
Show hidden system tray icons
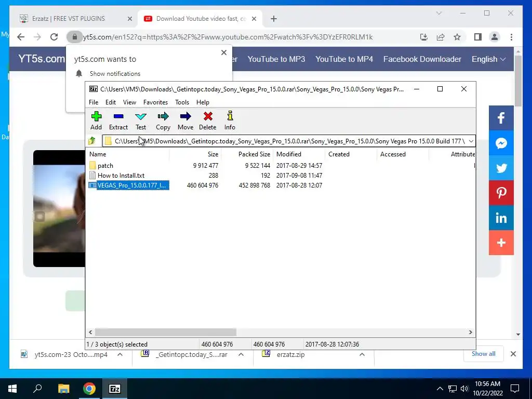(x=440, y=389)
